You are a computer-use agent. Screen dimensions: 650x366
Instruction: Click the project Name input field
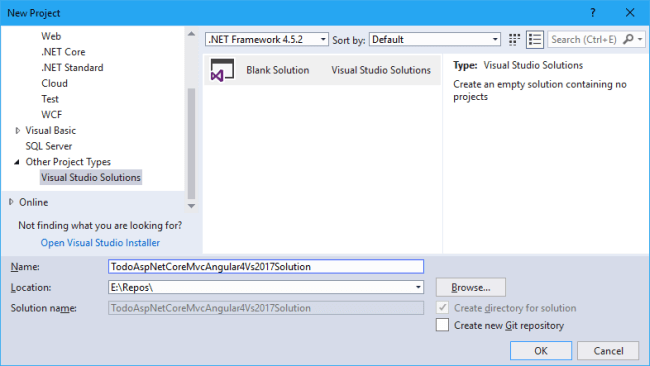[x=266, y=267]
